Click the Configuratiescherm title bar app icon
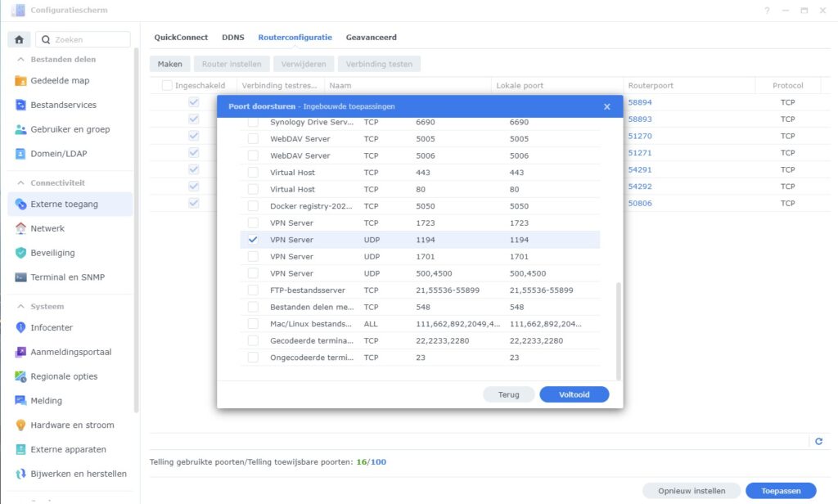 point(18,10)
